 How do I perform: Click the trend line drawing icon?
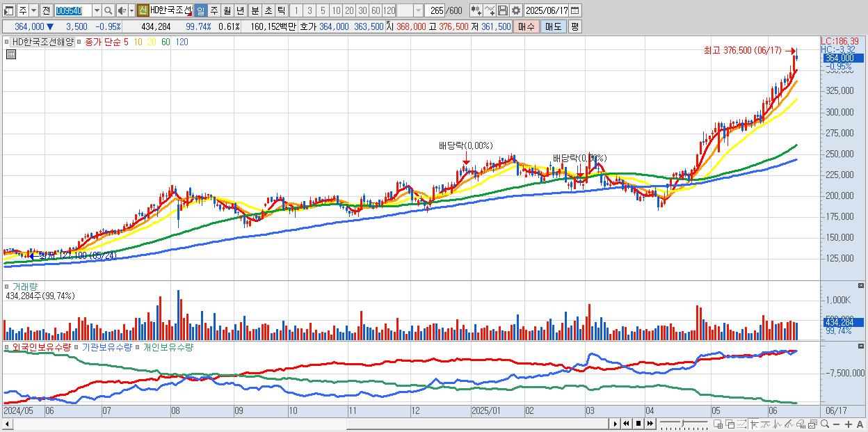[766, 424]
